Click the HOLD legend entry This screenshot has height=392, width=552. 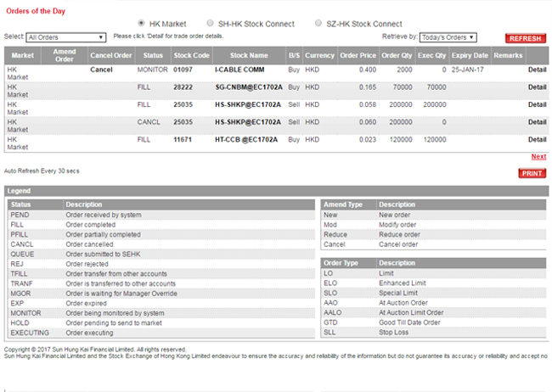[20, 323]
